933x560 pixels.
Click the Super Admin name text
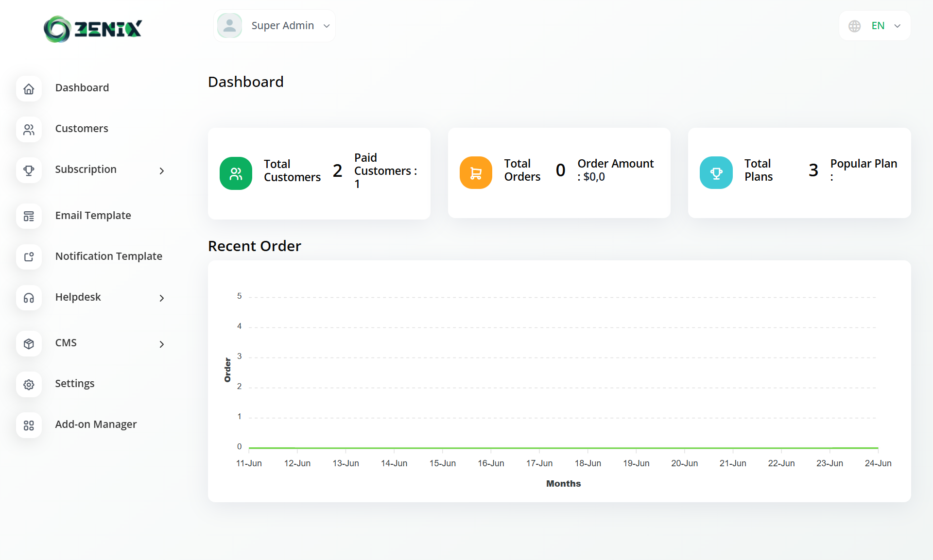tap(283, 26)
